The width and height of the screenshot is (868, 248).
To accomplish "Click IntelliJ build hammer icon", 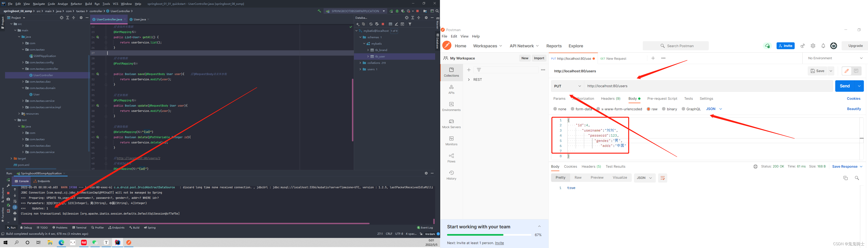I will (x=319, y=11).
